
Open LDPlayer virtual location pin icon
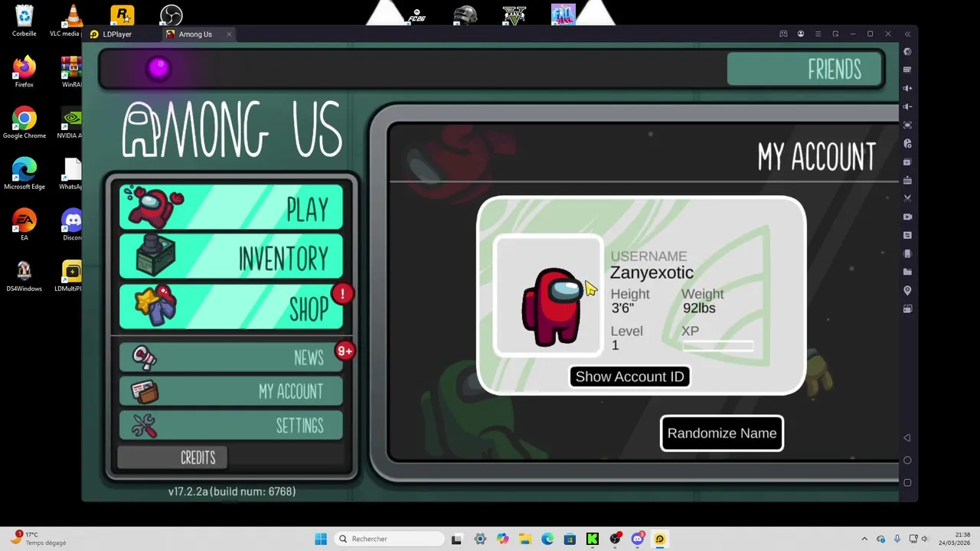click(907, 290)
